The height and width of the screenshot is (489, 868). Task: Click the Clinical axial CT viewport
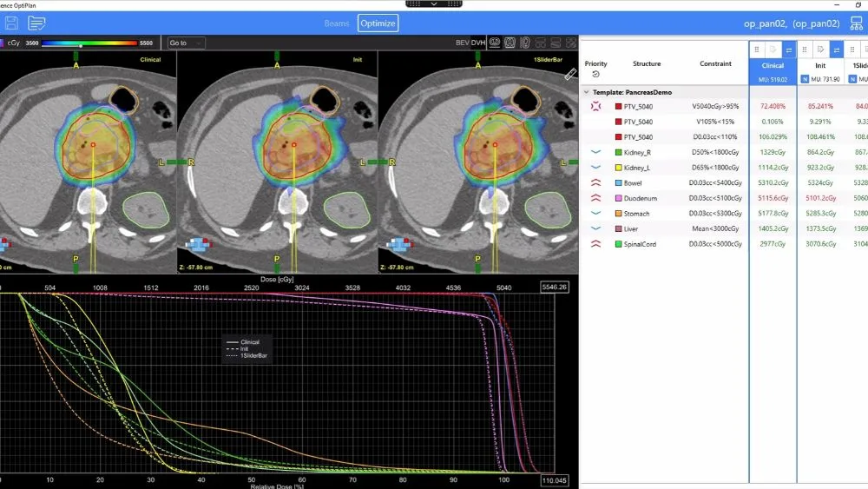coord(88,162)
